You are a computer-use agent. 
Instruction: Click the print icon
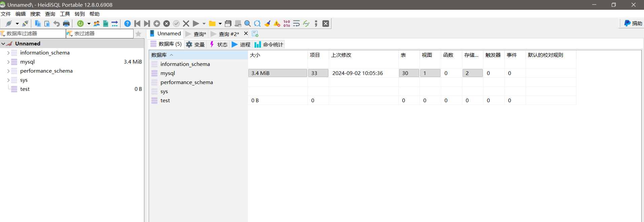coord(66,24)
